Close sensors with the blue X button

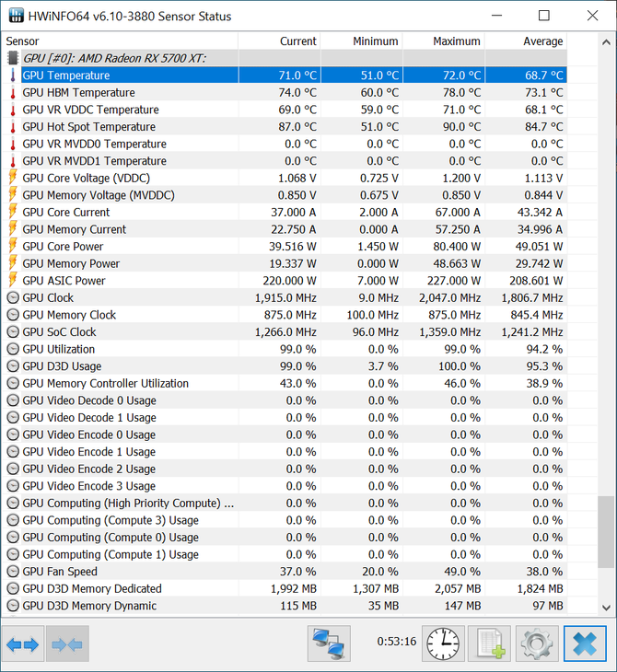(x=585, y=643)
